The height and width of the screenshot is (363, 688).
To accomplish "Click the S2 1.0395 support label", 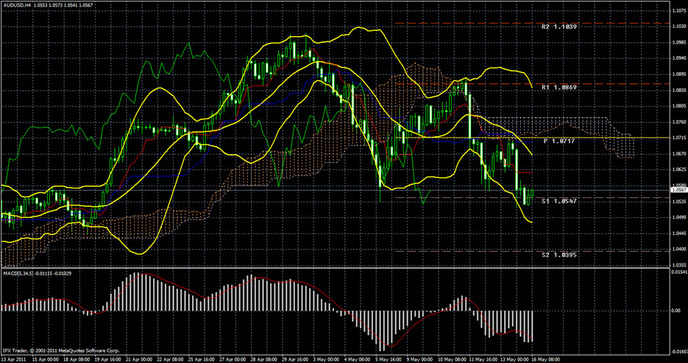I will click(559, 255).
